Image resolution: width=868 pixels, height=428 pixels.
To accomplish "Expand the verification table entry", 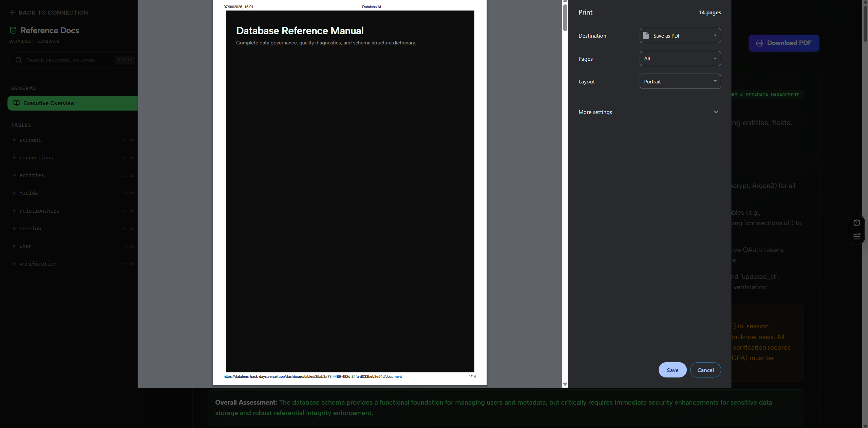I will (73, 264).
